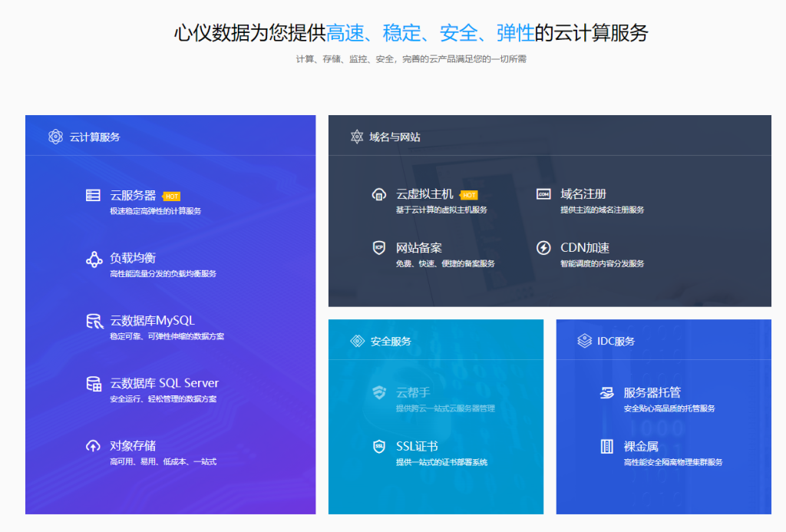Screen dimensions: 786x532
Task: Click the HOT badge next to 云服务器
Action: [171, 196]
